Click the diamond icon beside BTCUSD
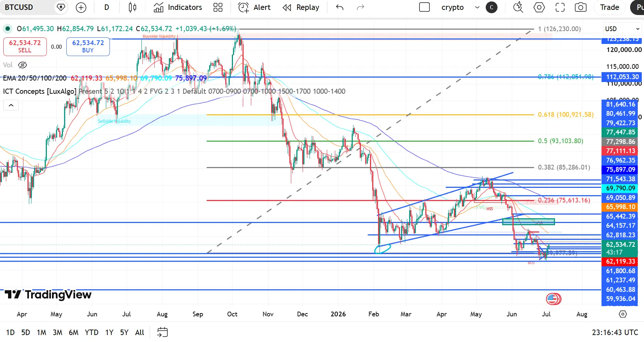This screenshot has width=644, height=342. pos(61,7)
